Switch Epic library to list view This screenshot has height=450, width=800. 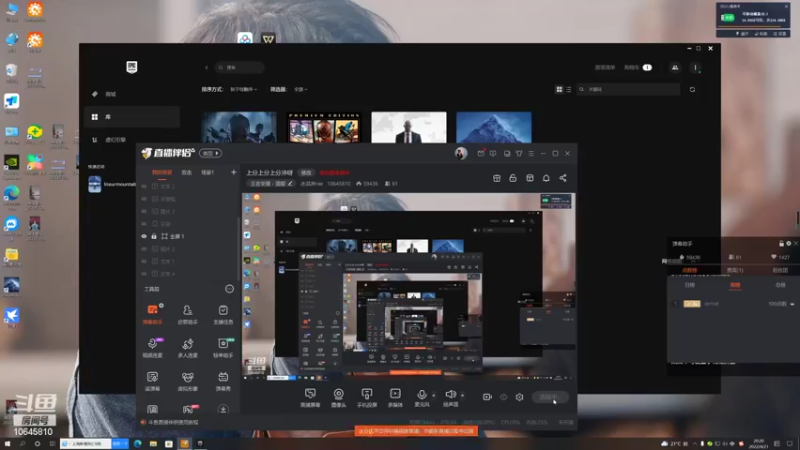(569, 89)
